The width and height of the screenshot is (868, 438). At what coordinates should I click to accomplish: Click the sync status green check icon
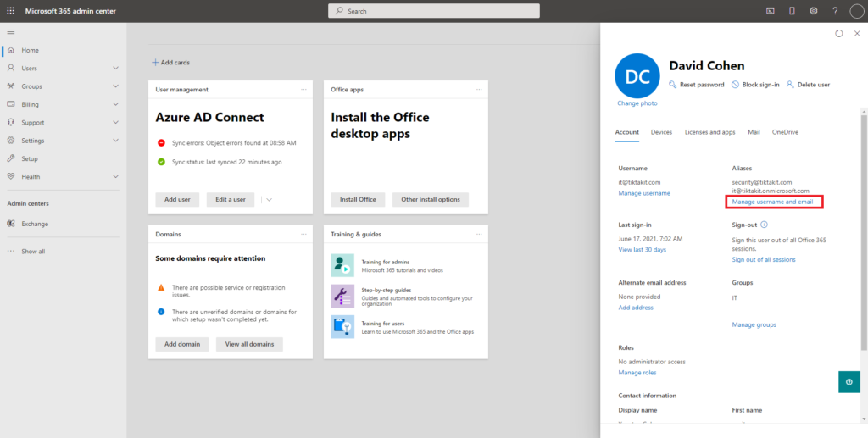tap(161, 162)
